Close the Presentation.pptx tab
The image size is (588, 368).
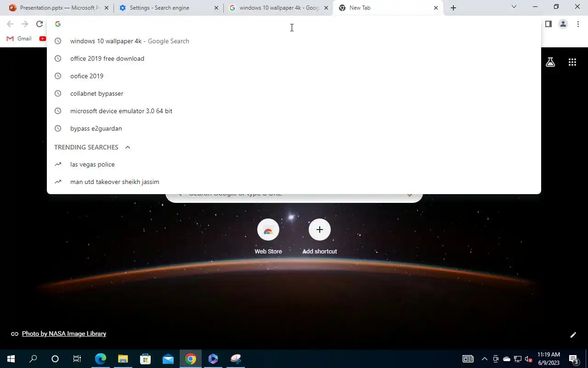click(x=107, y=8)
